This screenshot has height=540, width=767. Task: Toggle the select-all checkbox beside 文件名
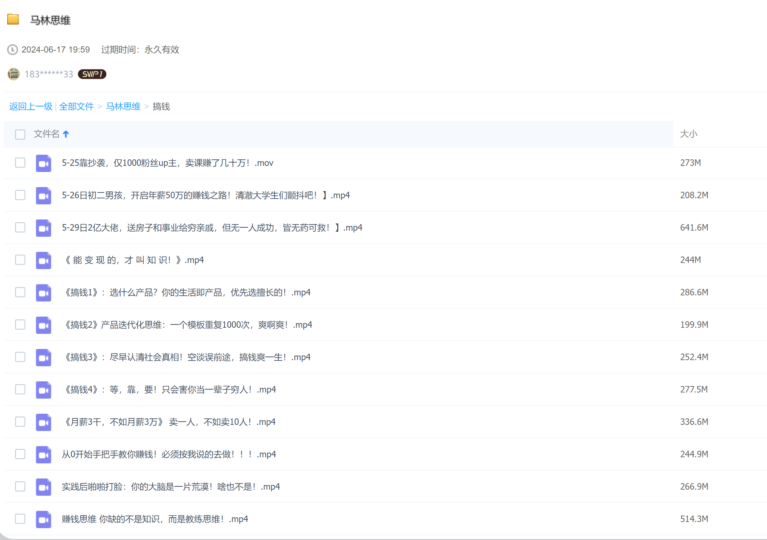pyautogui.click(x=20, y=134)
